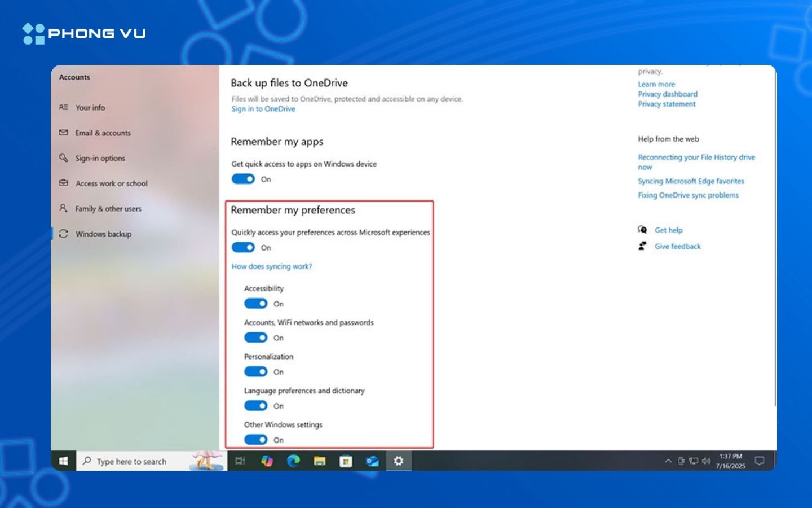Click the Files will be saved to OneDrive text
Screen dimensions: 812x508
pos(347,99)
